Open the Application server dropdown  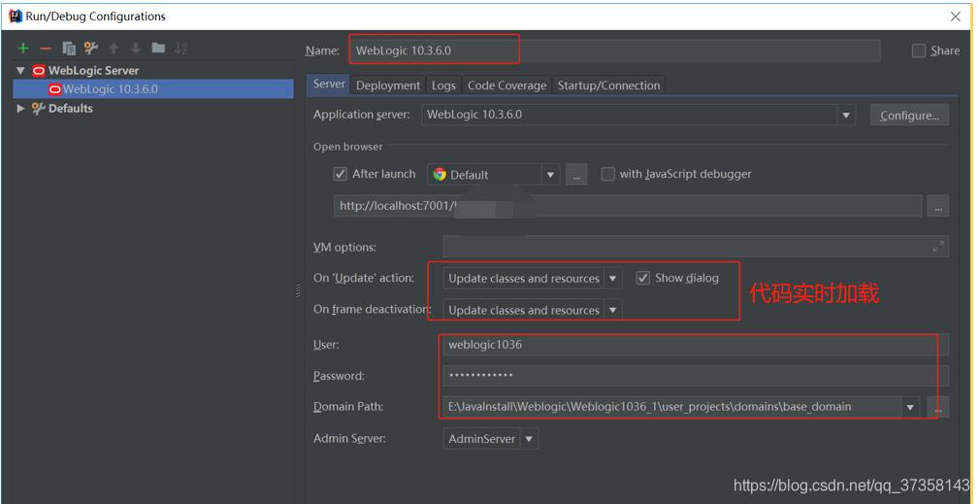(846, 115)
